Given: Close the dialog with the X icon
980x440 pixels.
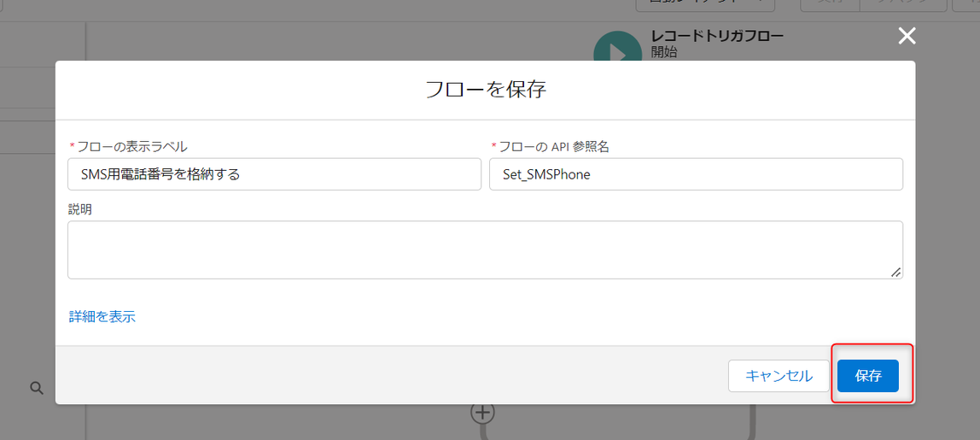Looking at the screenshot, I should click(907, 36).
